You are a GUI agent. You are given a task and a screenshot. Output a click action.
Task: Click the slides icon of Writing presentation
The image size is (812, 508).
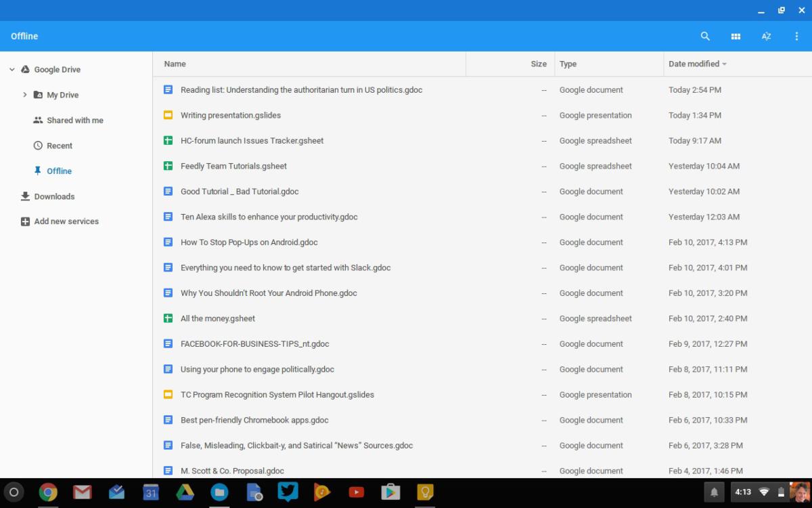coord(168,115)
